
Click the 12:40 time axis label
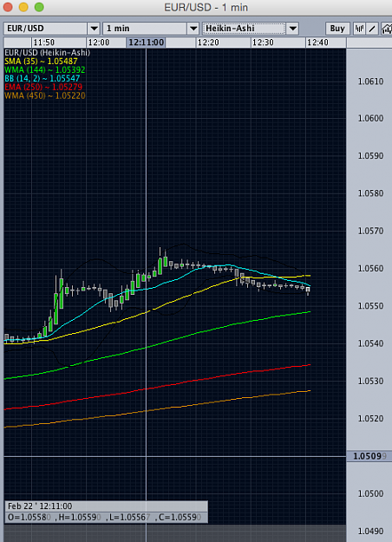(x=317, y=42)
